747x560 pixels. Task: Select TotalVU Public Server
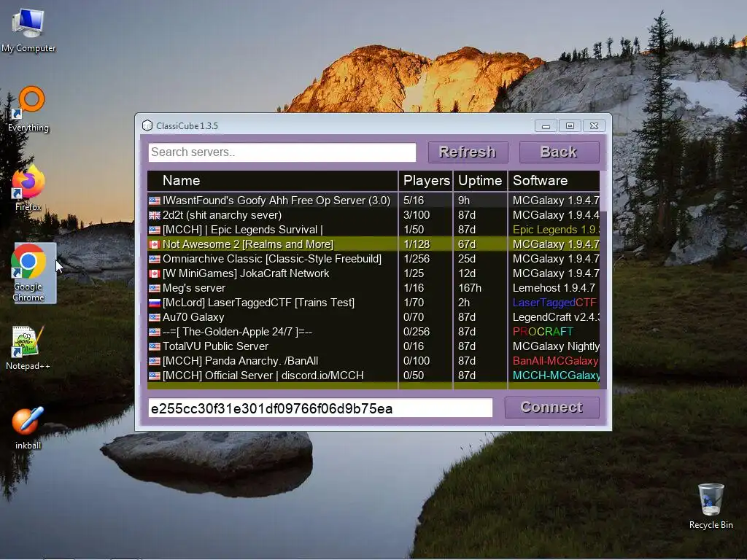[x=373, y=346]
